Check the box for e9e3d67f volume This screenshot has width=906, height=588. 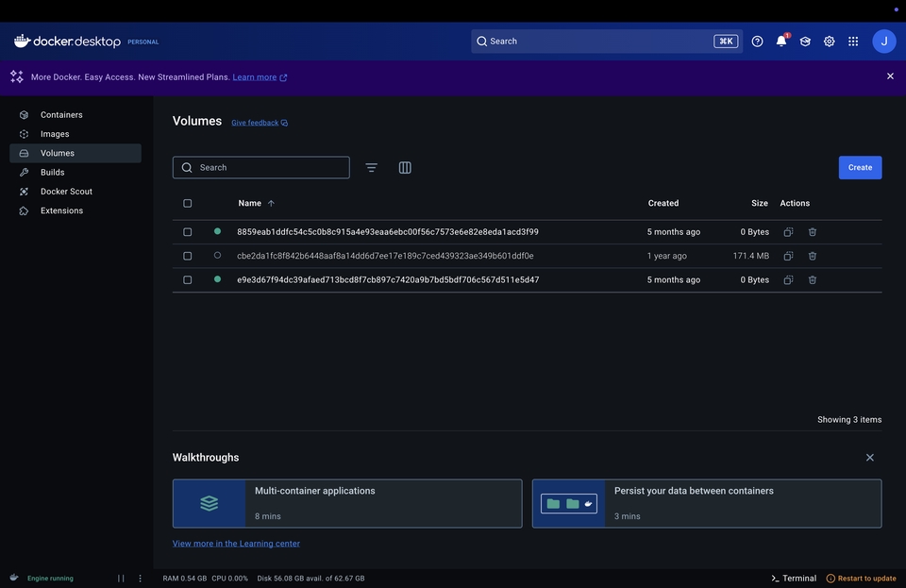(187, 279)
